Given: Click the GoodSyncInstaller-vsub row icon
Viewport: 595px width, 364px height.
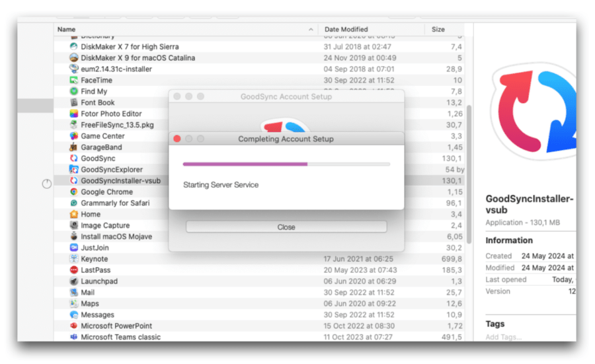Looking at the screenshot, I should (73, 180).
